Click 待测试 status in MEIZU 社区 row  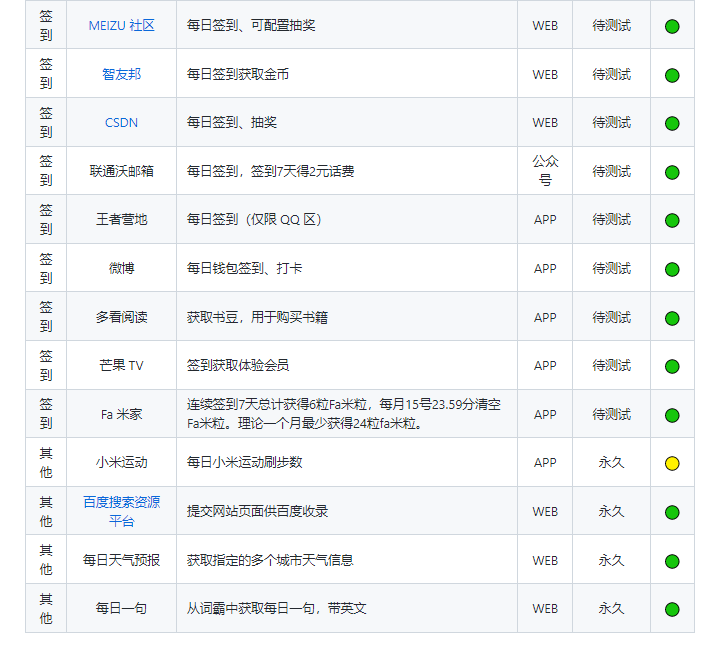tap(611, 26)
